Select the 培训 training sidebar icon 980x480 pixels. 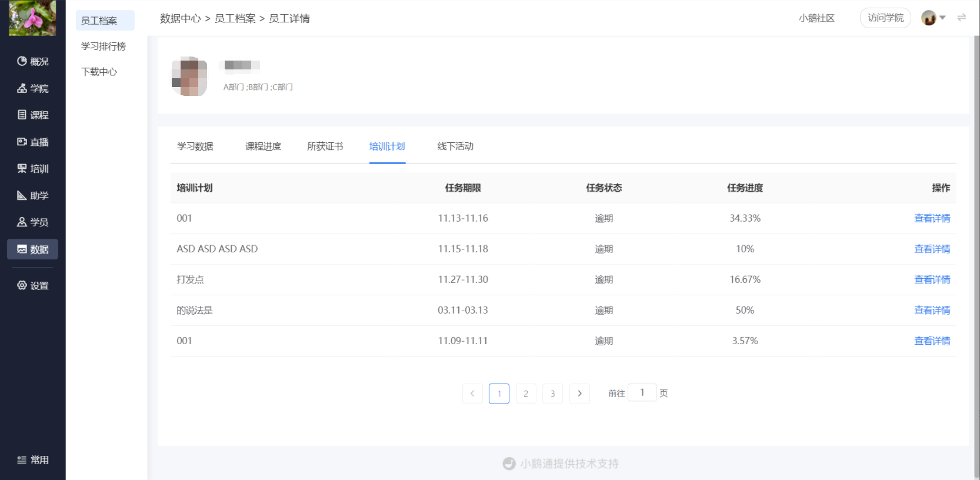click(22, 169)
